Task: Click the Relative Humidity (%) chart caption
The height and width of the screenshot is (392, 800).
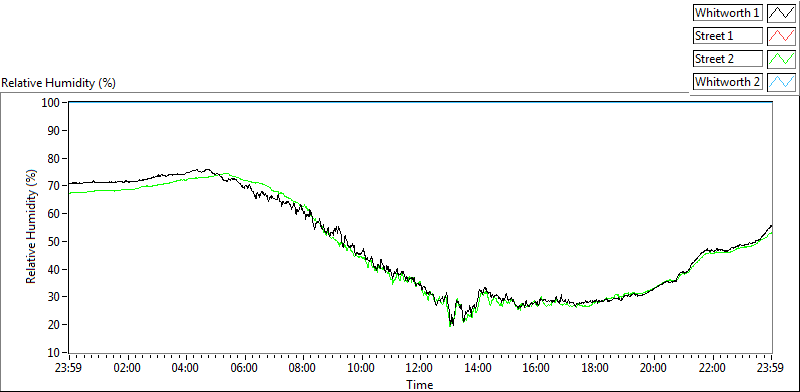Action: (x=59, y=83)
